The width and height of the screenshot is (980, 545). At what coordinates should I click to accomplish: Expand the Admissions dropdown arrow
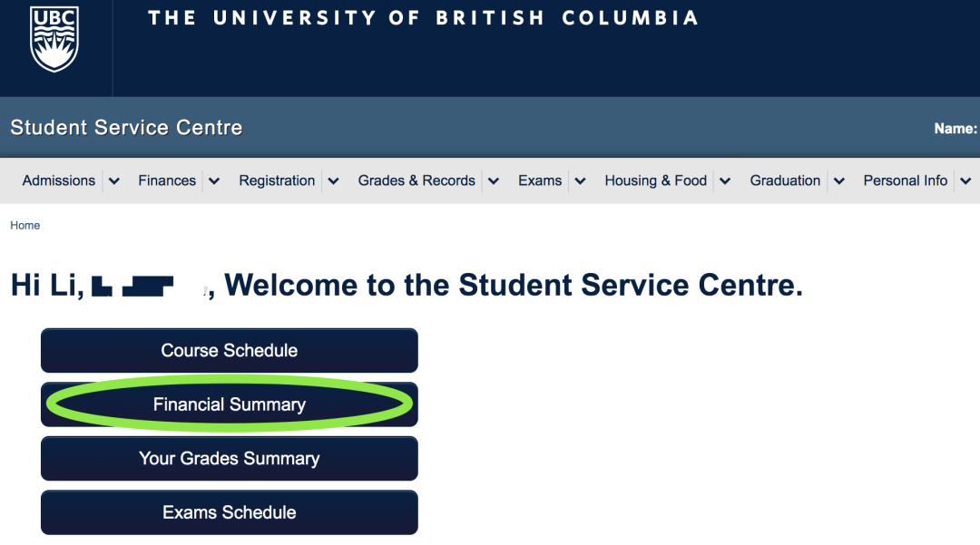114,181
